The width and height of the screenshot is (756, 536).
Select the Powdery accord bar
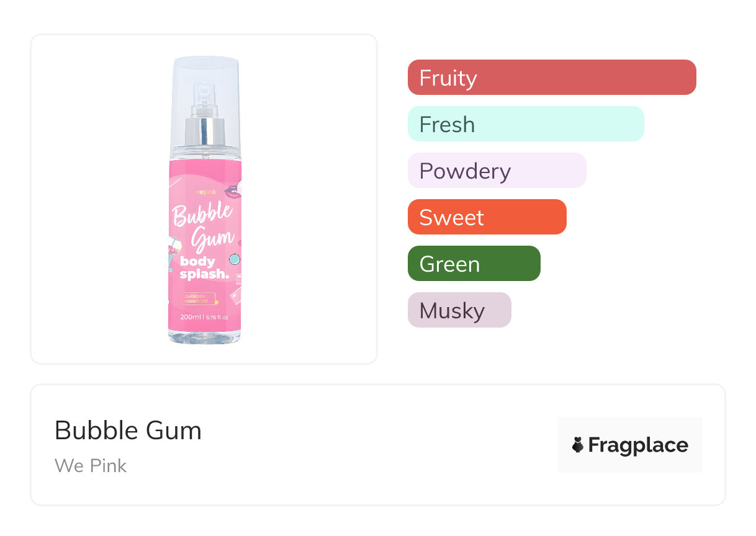[497, 171]
